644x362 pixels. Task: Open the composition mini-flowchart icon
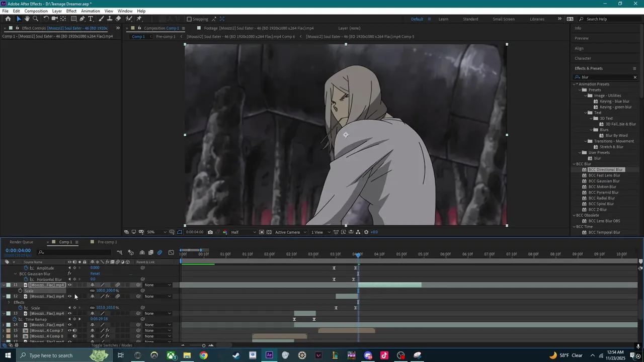[120, 252]
